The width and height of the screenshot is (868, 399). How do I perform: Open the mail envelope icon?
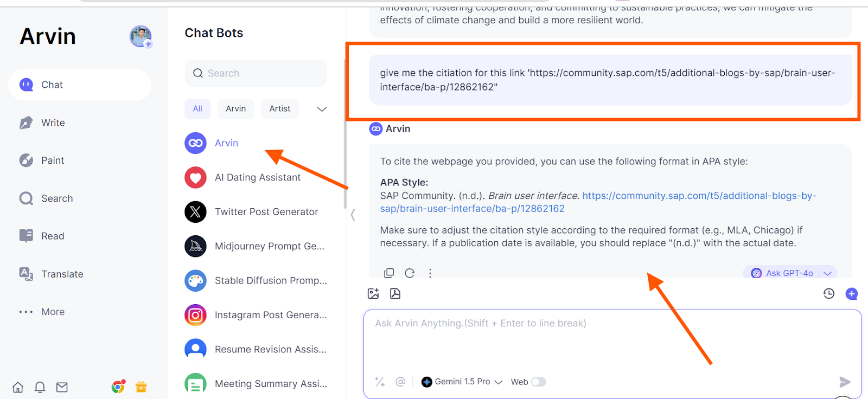[62, 387]
